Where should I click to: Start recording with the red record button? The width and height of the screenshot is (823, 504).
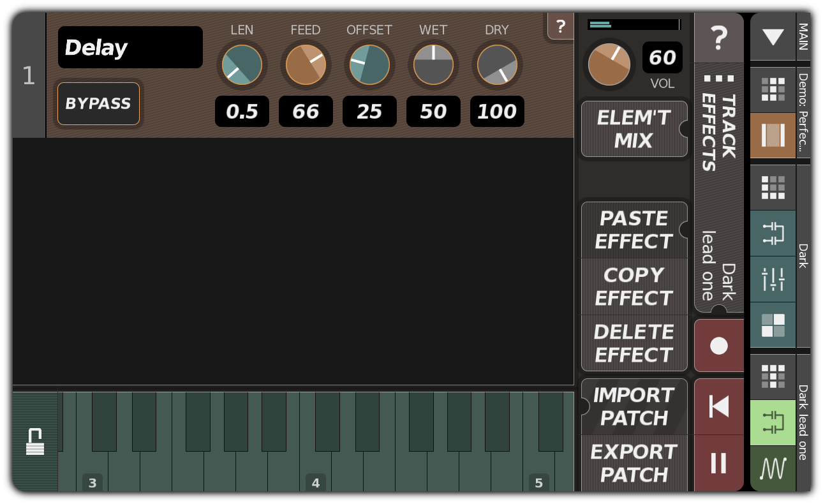[x=719, y=345]
